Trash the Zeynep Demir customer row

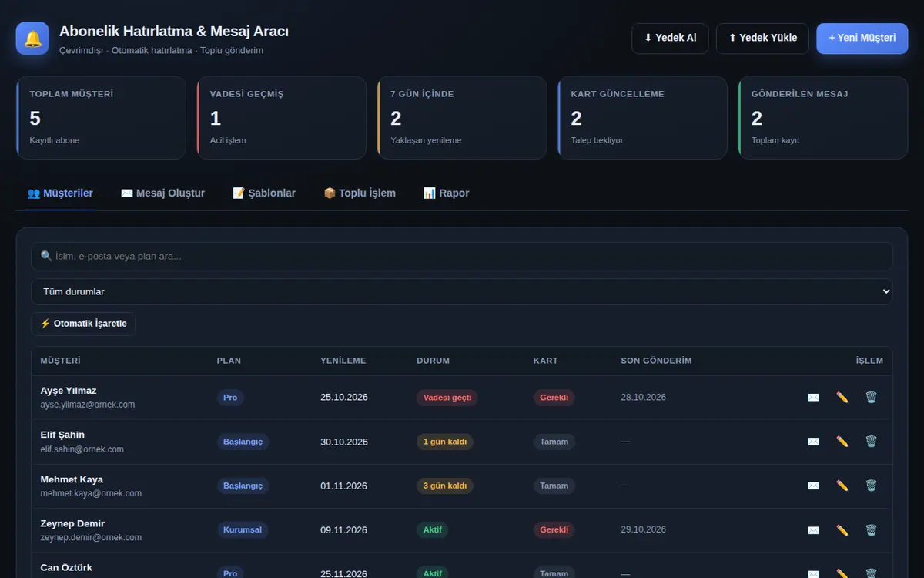871,530
